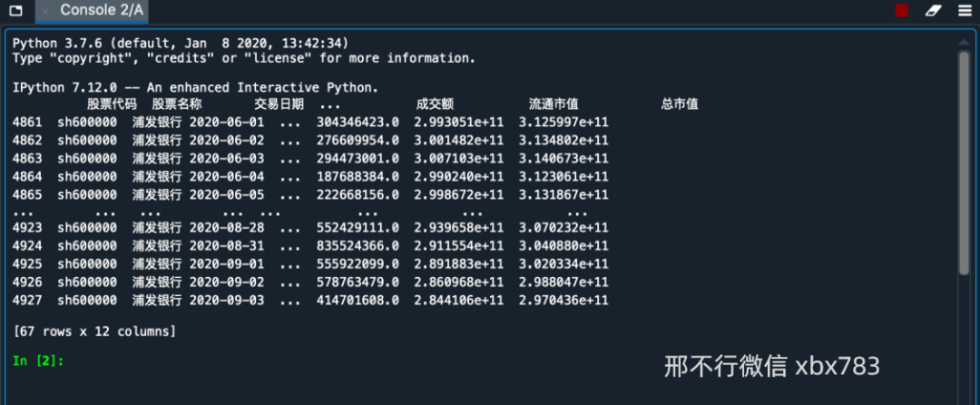Stop the running kernel with red square

click(x=901, y=11)
